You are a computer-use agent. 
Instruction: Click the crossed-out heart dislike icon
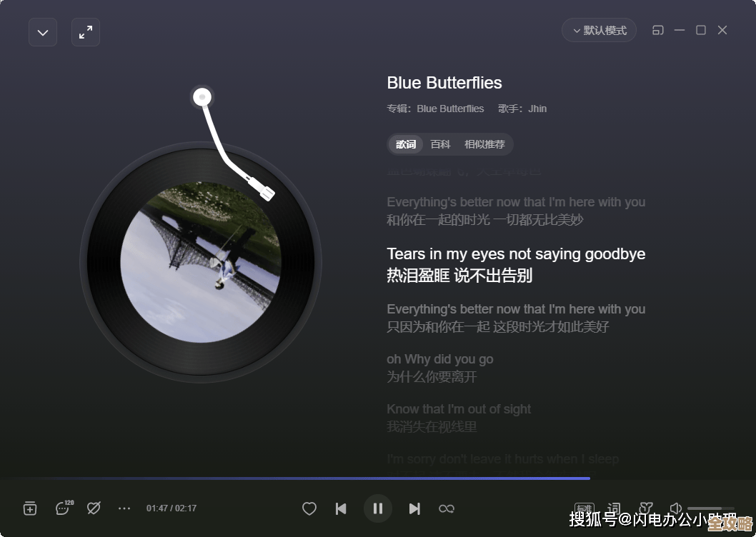click(94, 508)
